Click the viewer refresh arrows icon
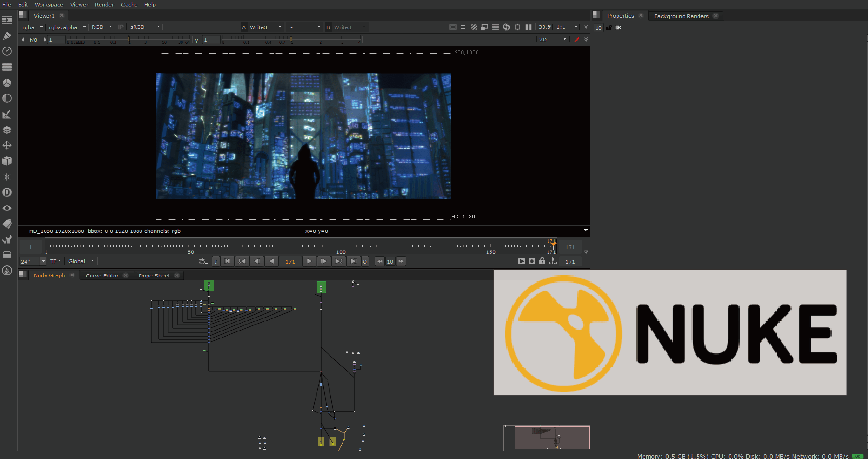The width and height of the screenshot is (868, 459). pos(506,27)
